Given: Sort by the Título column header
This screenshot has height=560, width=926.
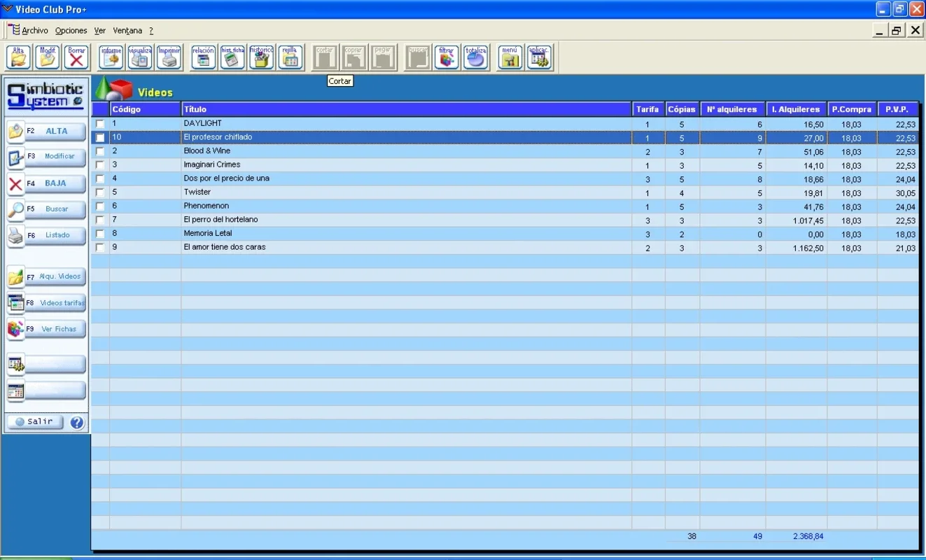Looking at the screenshot, I should point(406,110).
